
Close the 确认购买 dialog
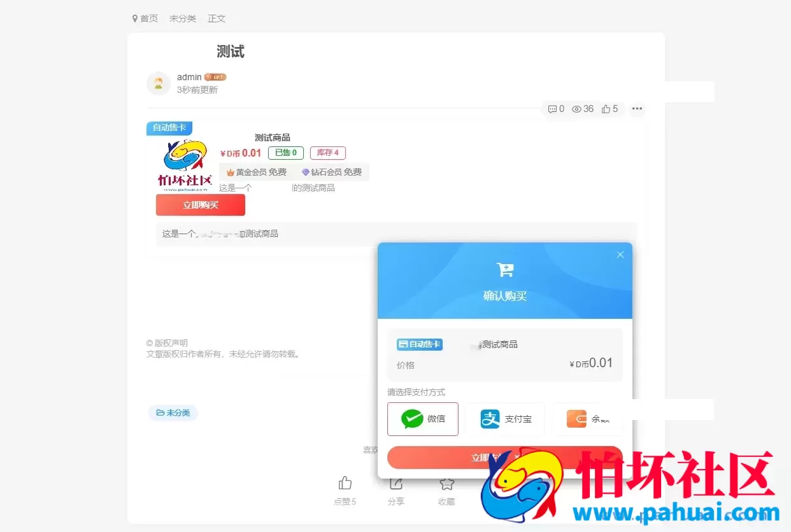click(620, 255)
